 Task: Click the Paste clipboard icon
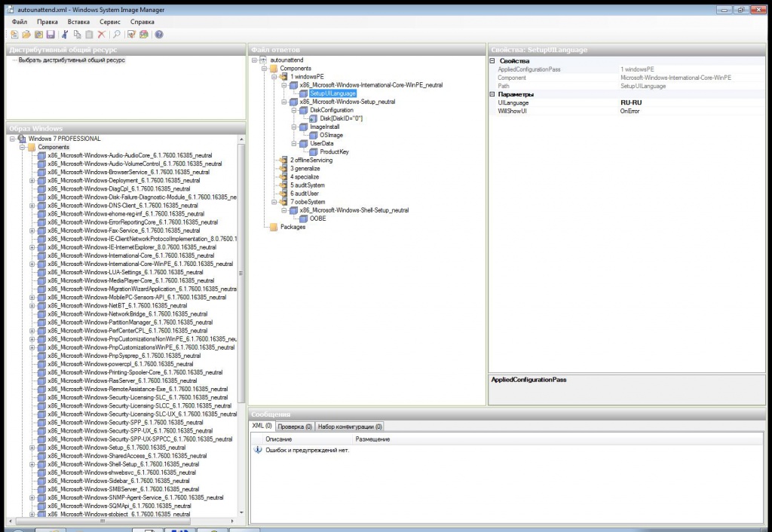tap(89, 35)
